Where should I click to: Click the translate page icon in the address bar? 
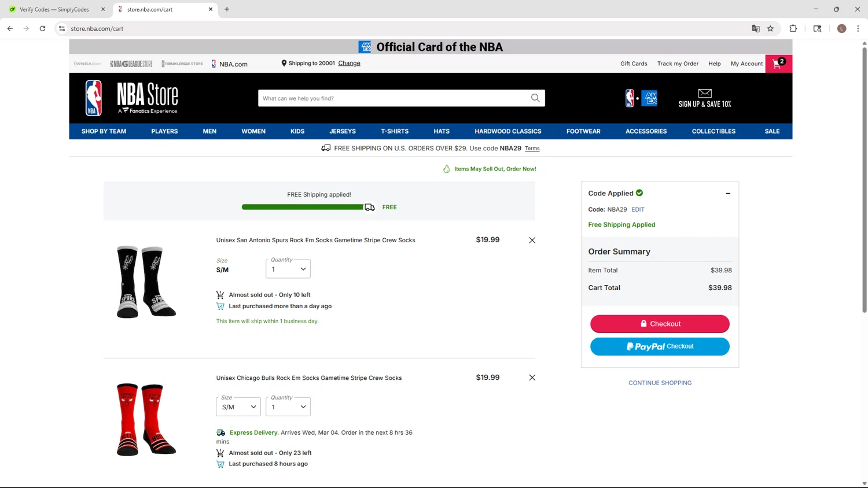755,28
